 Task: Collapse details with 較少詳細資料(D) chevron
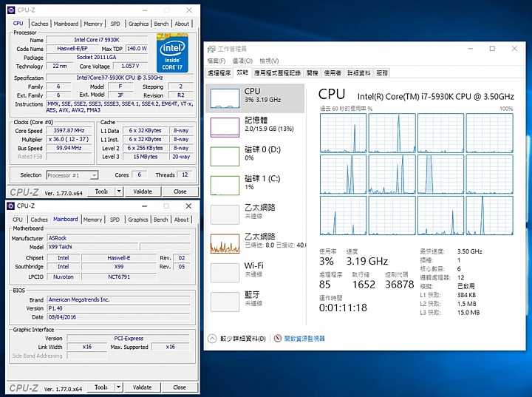212,339
